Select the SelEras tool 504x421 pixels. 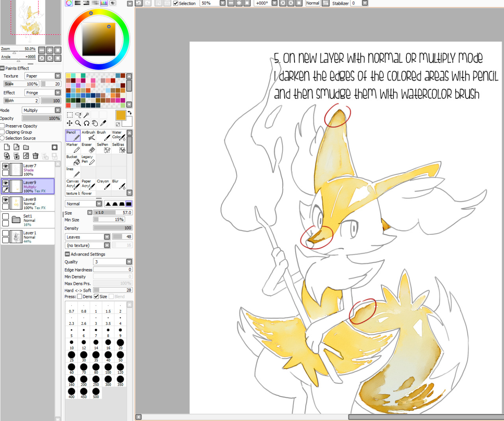[x=119, y=148]
